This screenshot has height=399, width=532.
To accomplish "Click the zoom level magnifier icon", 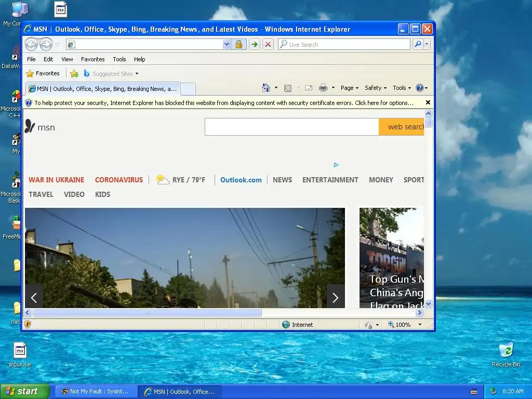I will coord(391,324).
